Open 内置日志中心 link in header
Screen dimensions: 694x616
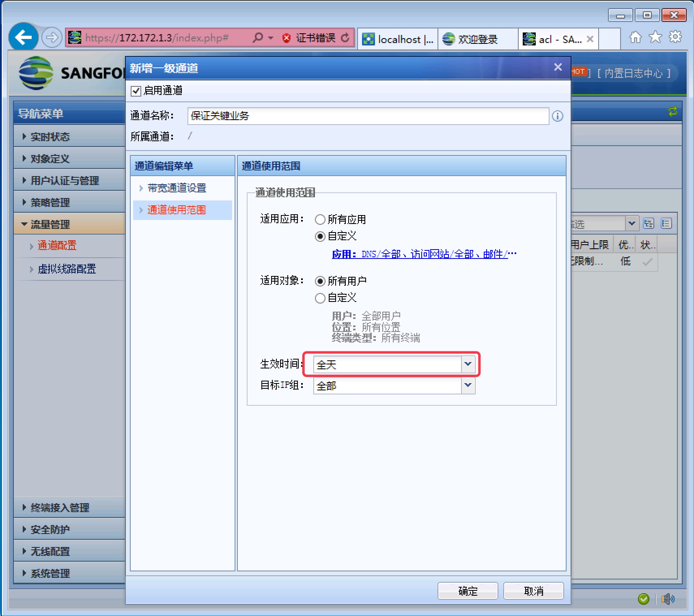[634, 73]
